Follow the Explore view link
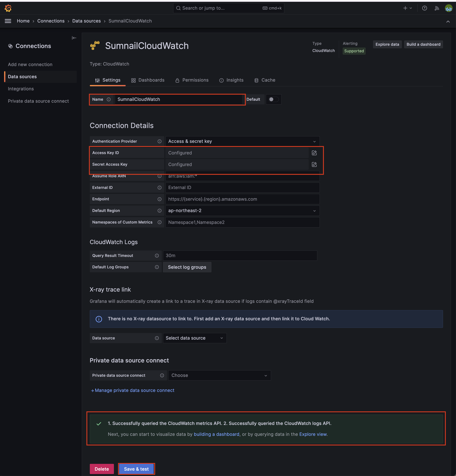This screenshot has height=476, width=456. [x=313, y=434]
